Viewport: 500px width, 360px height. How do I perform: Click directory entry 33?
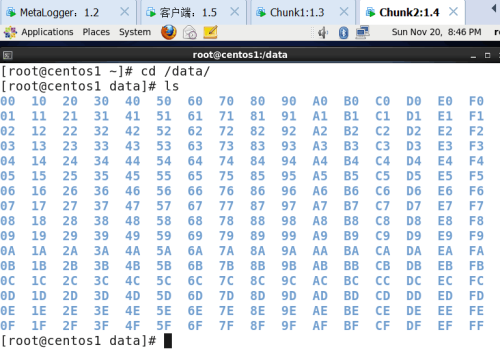[101, 146]
